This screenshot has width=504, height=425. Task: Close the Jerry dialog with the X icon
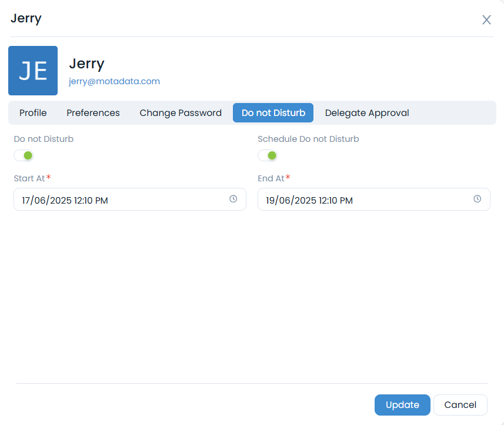(x=486, y=20)
